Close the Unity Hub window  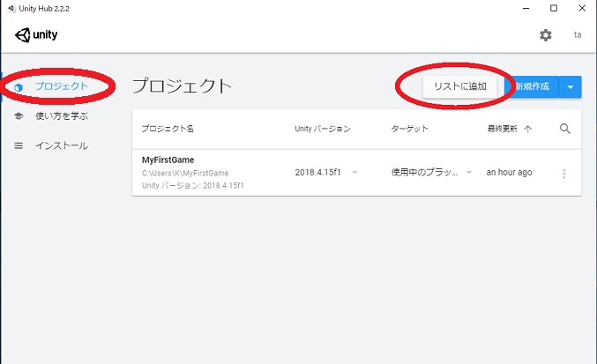[x=582, y=8]
